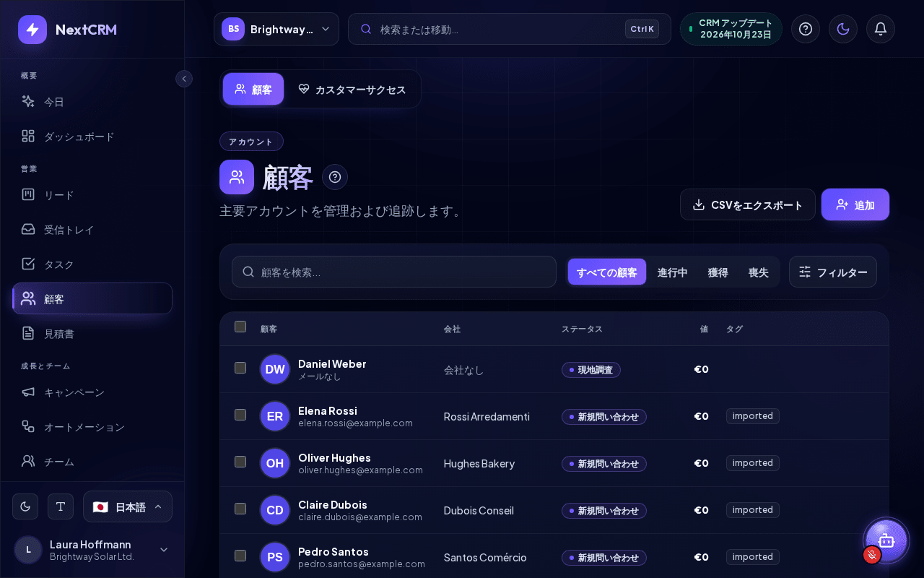Open チーム in the sidebar
The image size is (924, 578).
pos(92,461)
